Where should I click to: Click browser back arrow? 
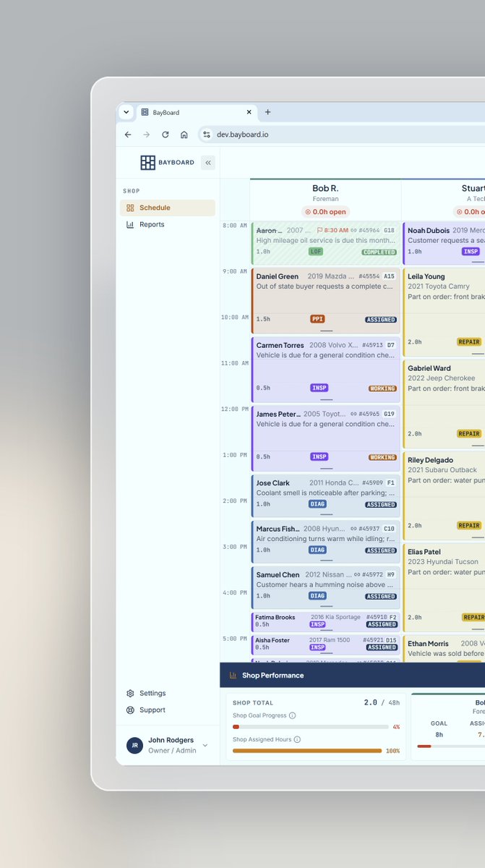click(128, 135)
